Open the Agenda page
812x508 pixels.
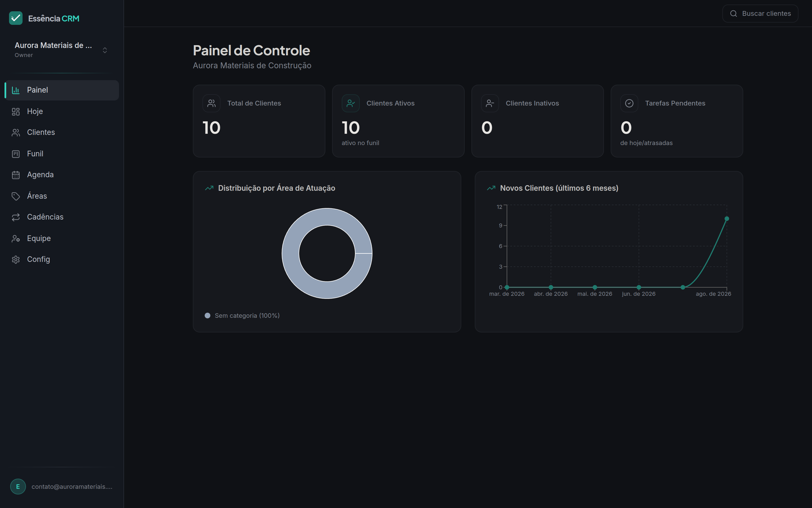tap(62, 175)
